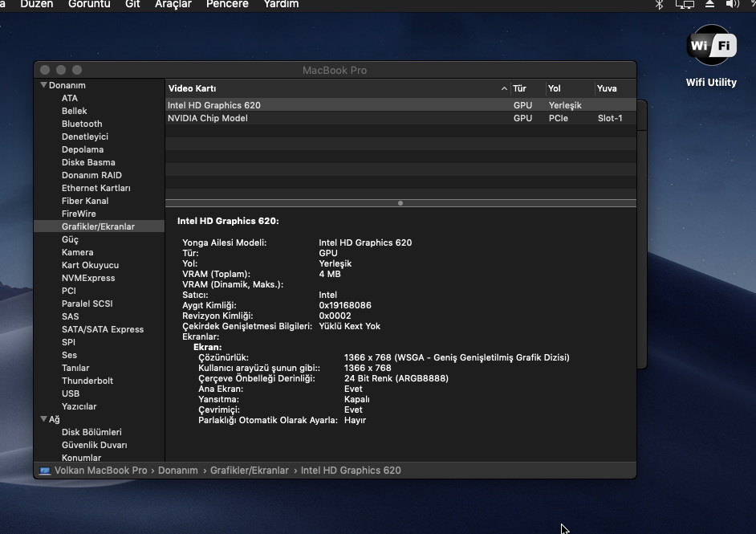Click Donanım in the bottom path bar

click(177, 471)
